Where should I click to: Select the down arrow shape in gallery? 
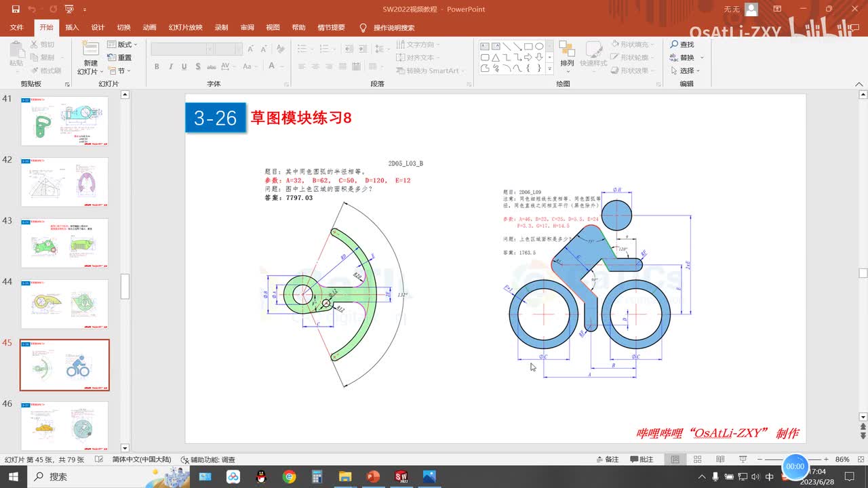pyautogui.click(x=539, y=58)
